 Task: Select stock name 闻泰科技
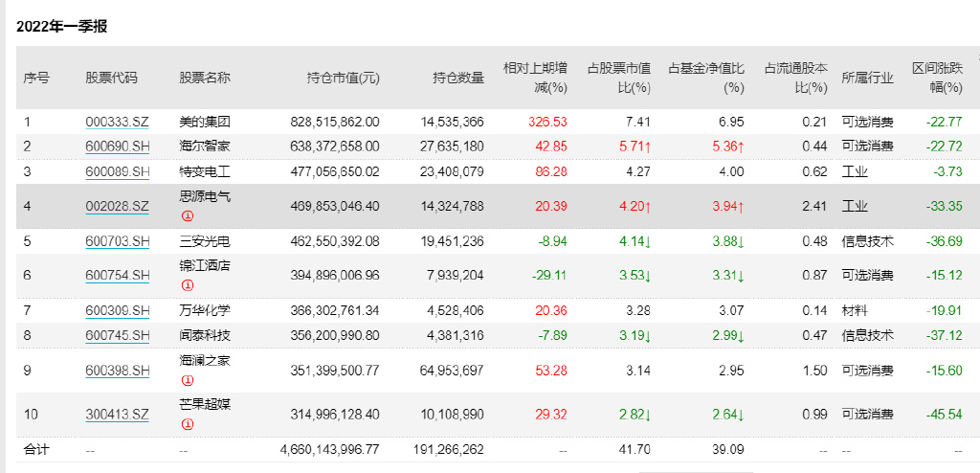click(205, 335)
